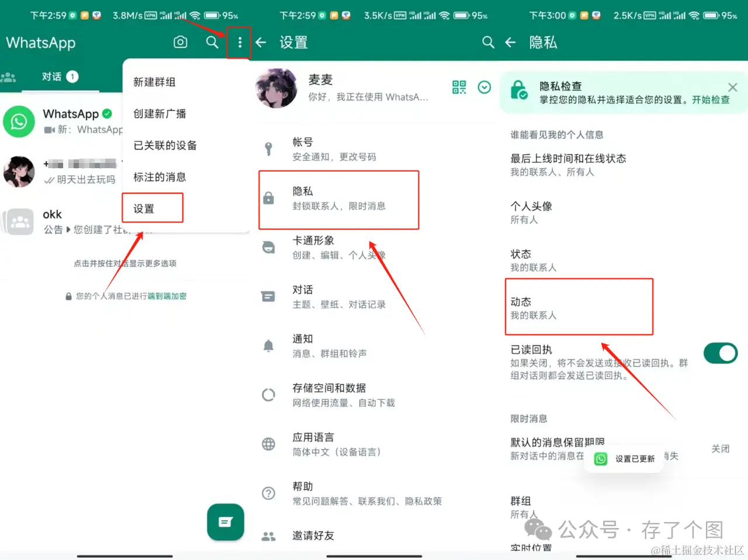Open the okk community group avatar
The width and height of the screenshot is (748, 560).
click(19, 222)
